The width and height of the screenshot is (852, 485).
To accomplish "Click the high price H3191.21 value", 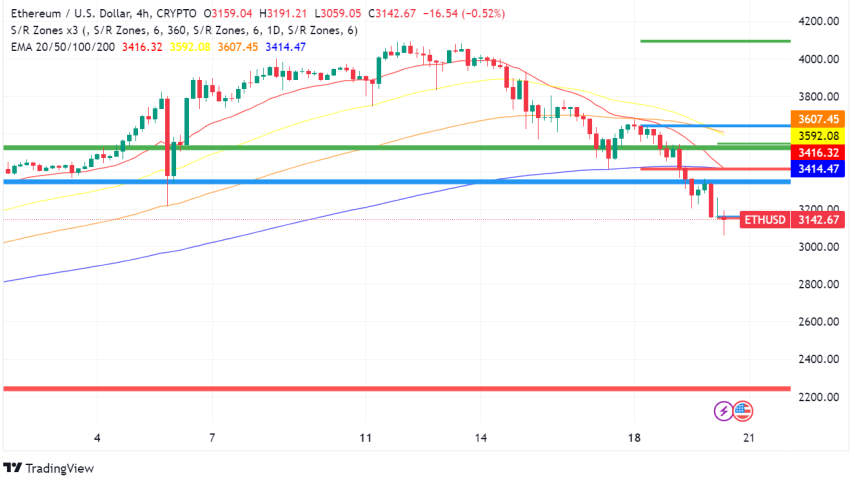I will (283, 13).
